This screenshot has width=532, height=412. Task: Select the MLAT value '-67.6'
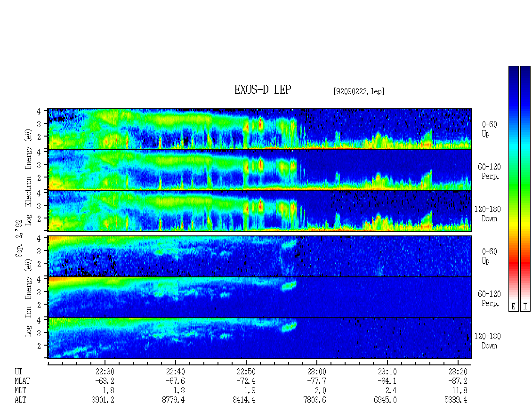coord(176,381)
